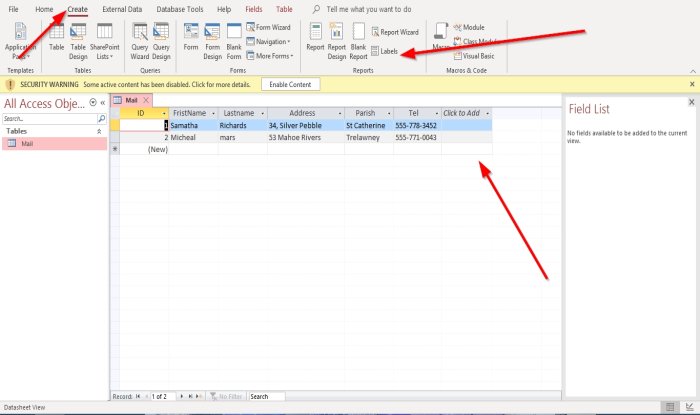The height and width of the screenshot is (415, 700).
Task: Collapse the navigation pane with double chevron
Action: [x=103, y=103]
